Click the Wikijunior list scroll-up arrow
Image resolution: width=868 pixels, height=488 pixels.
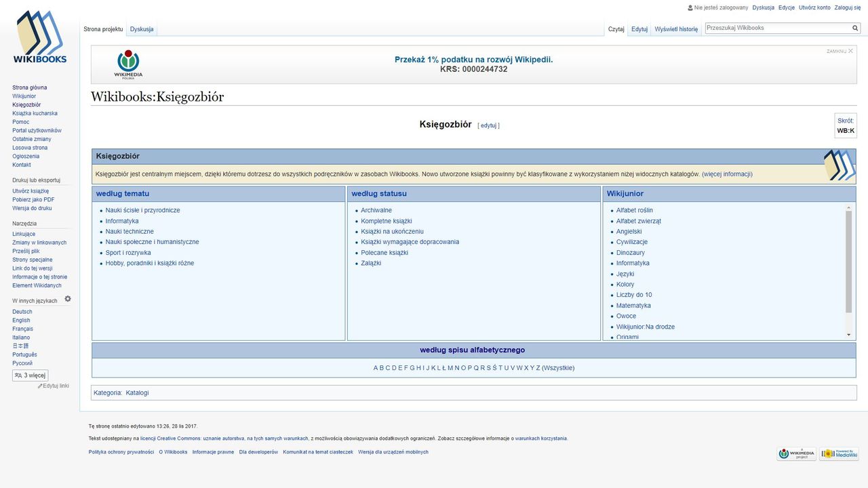click(x=848, y=207)
